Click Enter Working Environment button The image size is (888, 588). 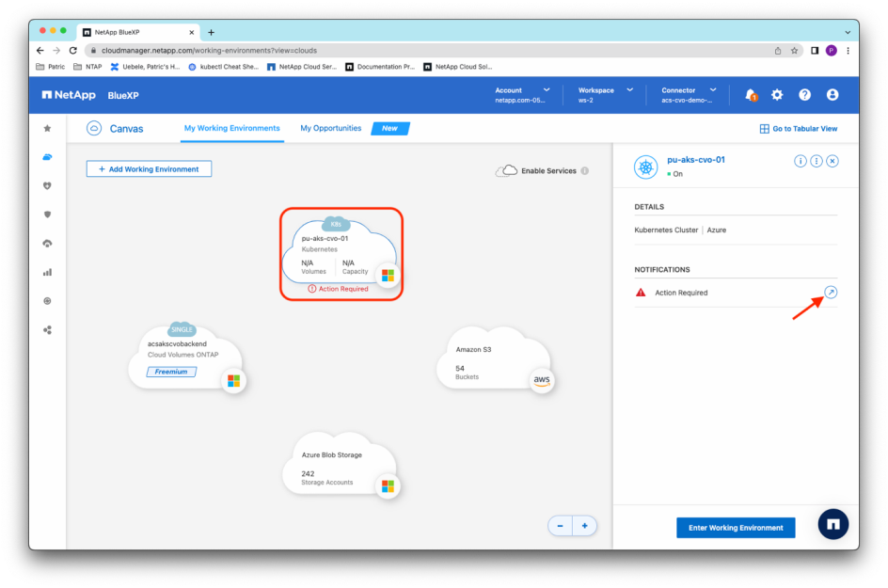(736, 528)
